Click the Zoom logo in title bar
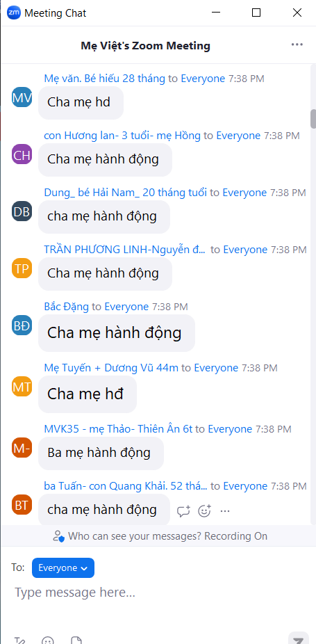Screen dimensions: 316x644 click(x=14, y=13)
